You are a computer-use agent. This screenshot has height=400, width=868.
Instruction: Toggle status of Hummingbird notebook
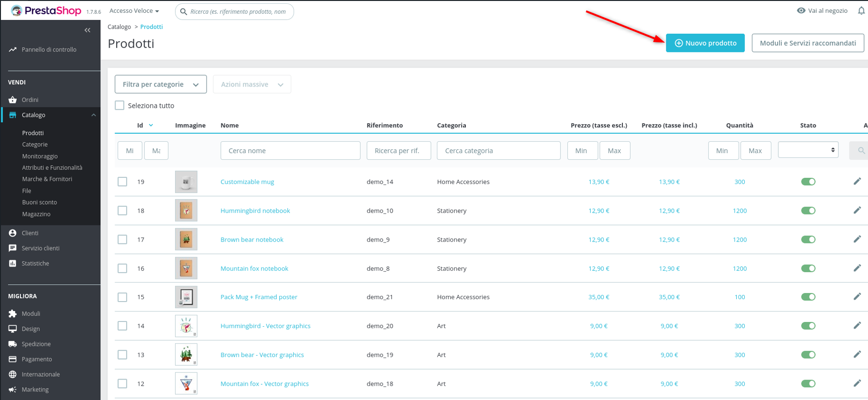click(x=808, y=211)
